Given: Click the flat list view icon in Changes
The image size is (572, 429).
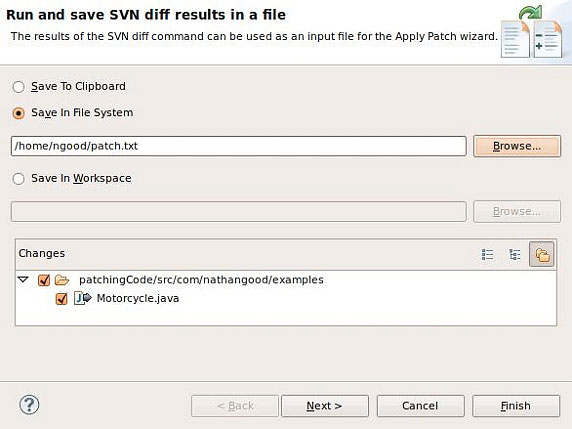Looking at the screenshot, I should click(x=487, y=255).
